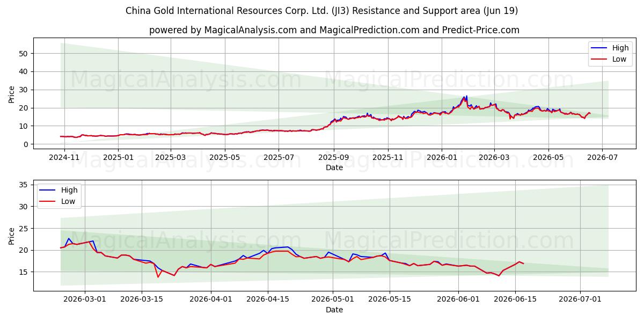Click the 2025-01 x-axis label in top chart
This screenshot has width=644, height=322.
click(118, 158)
